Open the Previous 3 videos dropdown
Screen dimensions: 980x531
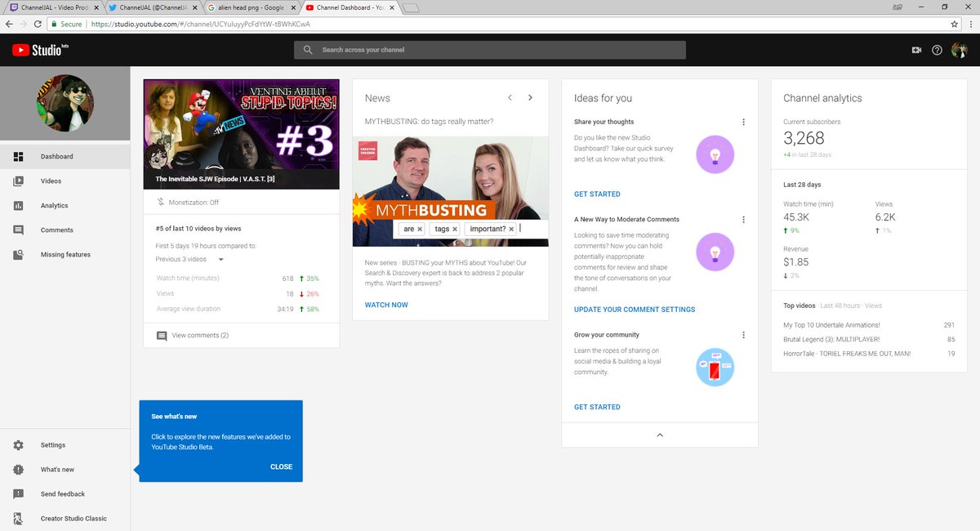[x=189, y=260]
